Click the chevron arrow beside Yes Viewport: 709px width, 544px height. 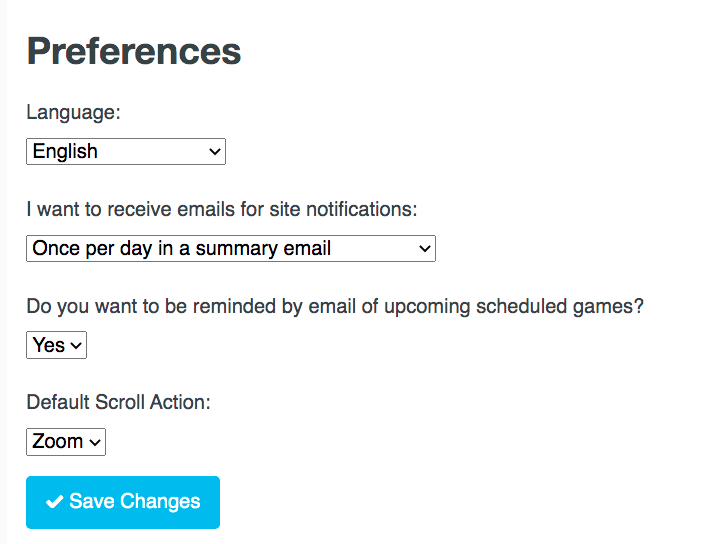point(77,346)
